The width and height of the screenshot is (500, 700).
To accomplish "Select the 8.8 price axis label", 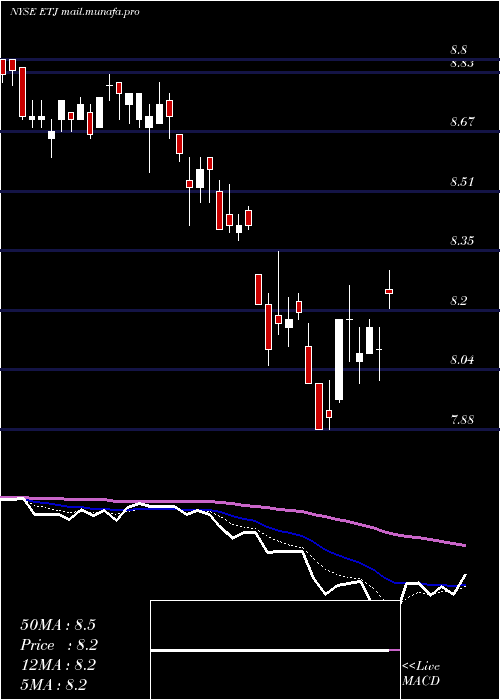I will tap(458, 50).
